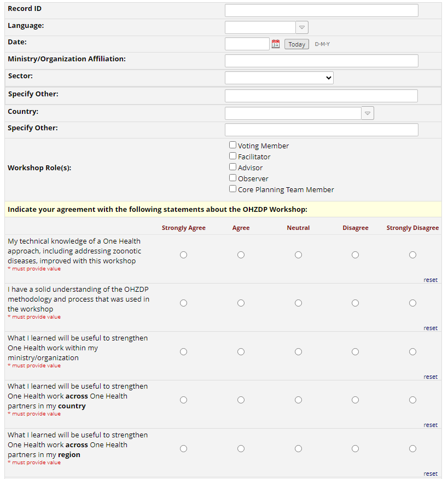Focus the Ministry/Organization Affiliation field
The image size is (448, 479).
321,61
